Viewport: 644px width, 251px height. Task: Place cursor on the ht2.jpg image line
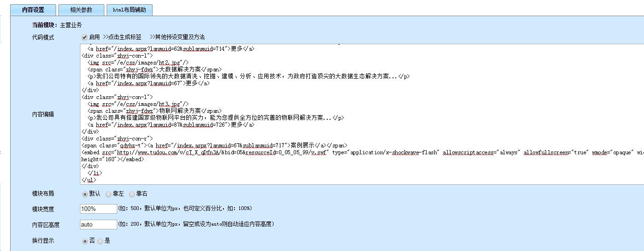[138, 63]
